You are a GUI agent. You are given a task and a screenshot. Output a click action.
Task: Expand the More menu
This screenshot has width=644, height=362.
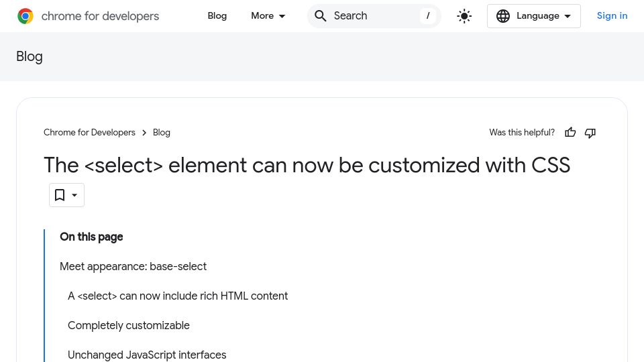[268, 16]
